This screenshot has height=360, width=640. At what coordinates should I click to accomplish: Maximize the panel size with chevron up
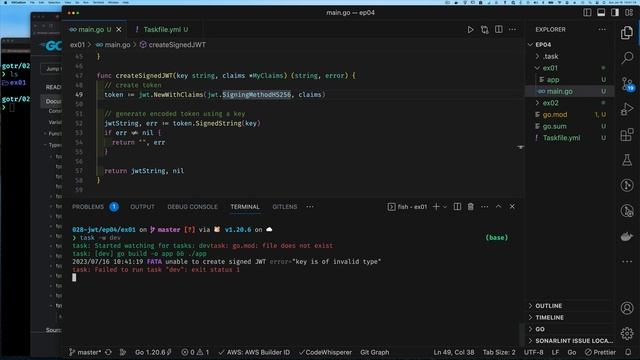498,207
